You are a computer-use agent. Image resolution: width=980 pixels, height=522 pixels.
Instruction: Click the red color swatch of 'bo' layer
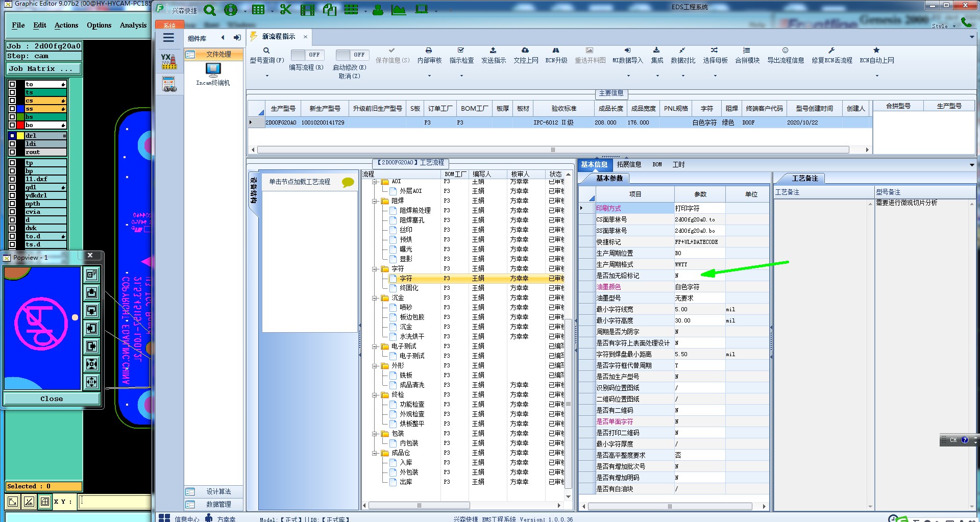[20, 125]
